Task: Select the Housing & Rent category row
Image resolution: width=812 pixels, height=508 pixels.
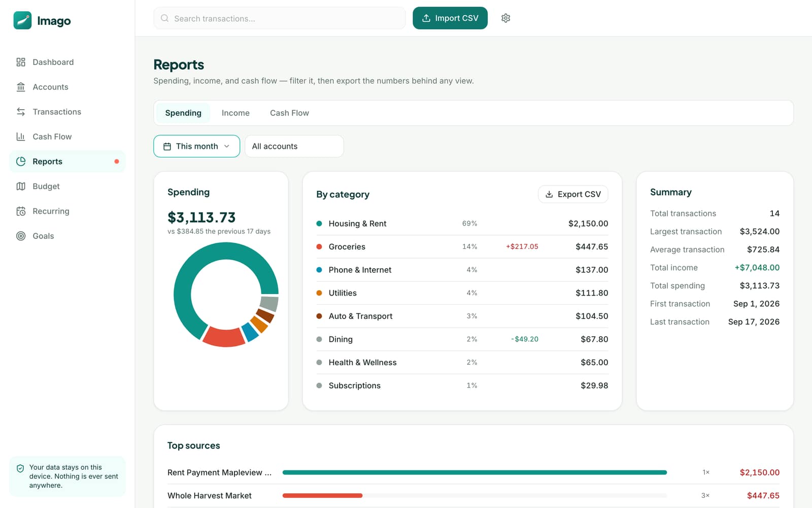Action: point(462,224)
